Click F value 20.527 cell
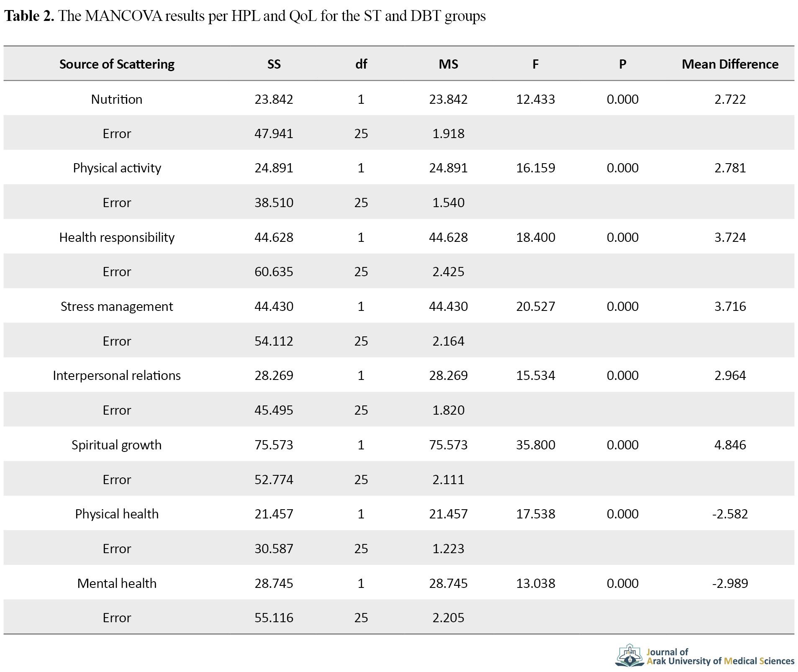Image resolution: width=798 pixels, height=672 pixels. [x=535, y=306]
